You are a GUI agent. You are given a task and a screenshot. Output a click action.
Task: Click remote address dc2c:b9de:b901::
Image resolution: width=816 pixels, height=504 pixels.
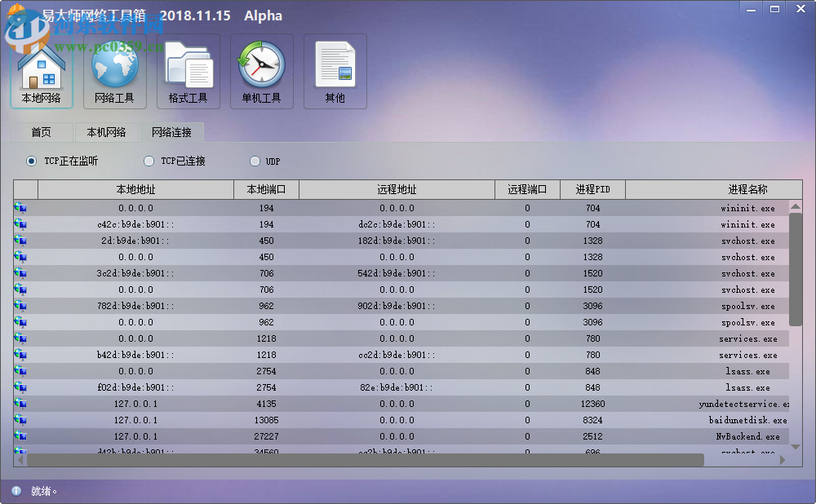397,224
